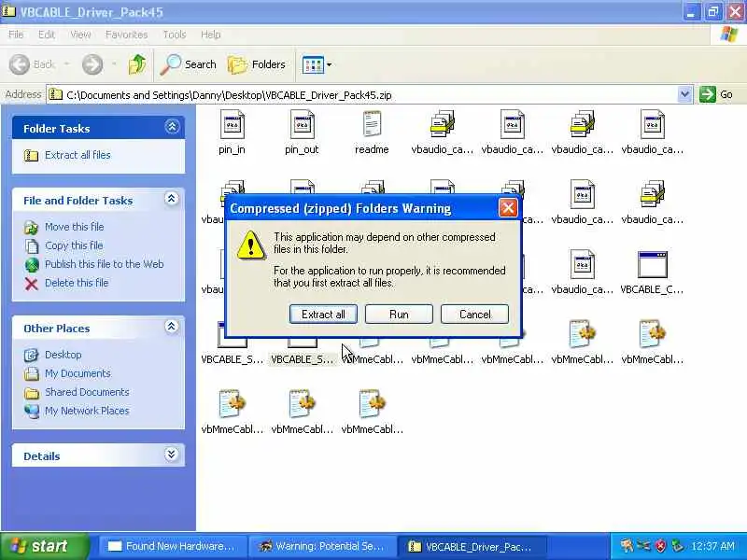The height and width of the screenshot is (560, 747).
Task: Toggle the Folders pane button
Action: point(257,64)
